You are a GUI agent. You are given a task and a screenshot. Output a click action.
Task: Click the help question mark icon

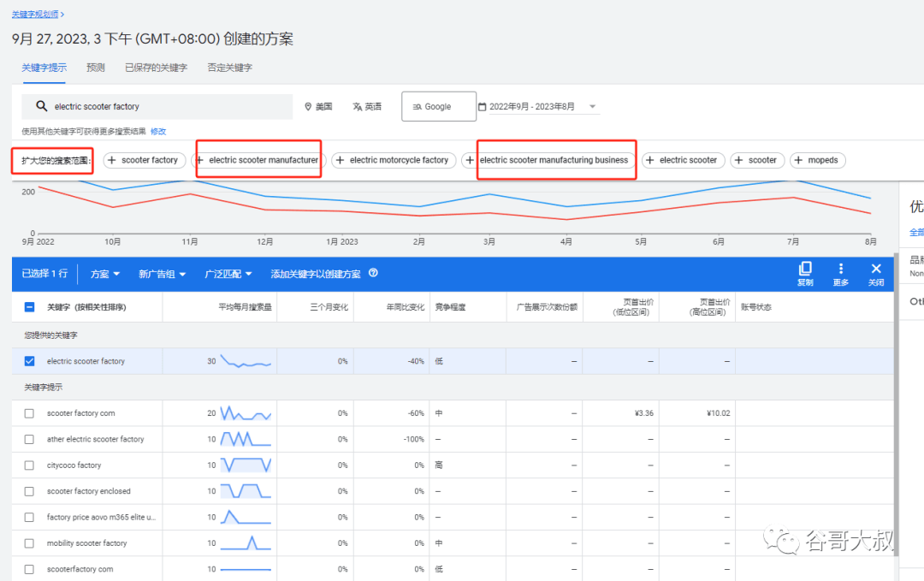(x=373, y=273)
